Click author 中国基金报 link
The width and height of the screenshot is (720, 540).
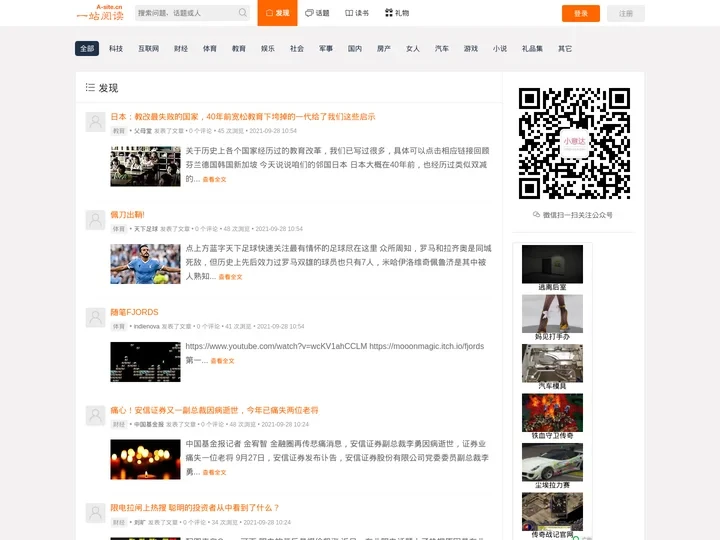tap(149, 424)
